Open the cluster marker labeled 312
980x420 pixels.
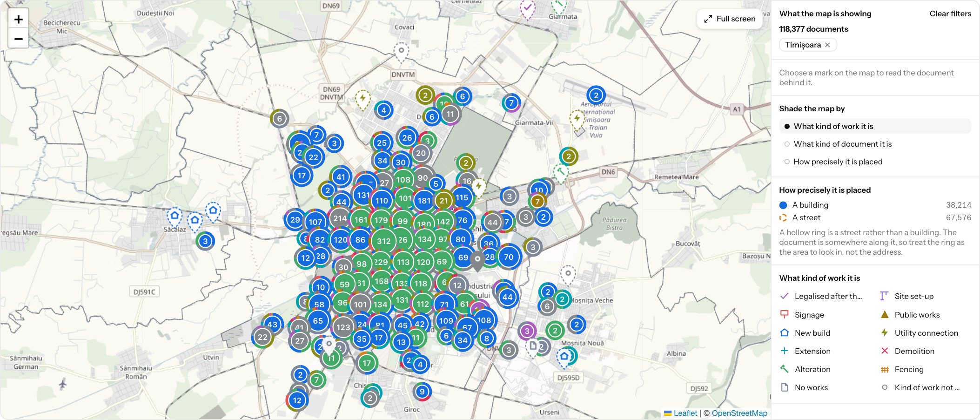coord(383,241)
